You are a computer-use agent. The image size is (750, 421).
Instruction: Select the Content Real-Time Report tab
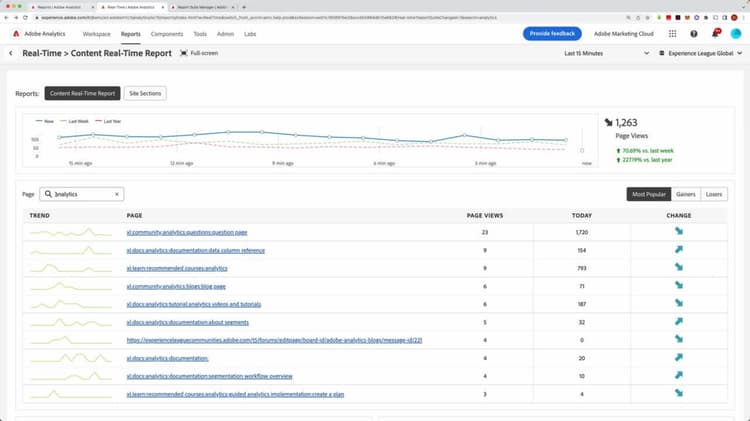[x=82, y=93]
